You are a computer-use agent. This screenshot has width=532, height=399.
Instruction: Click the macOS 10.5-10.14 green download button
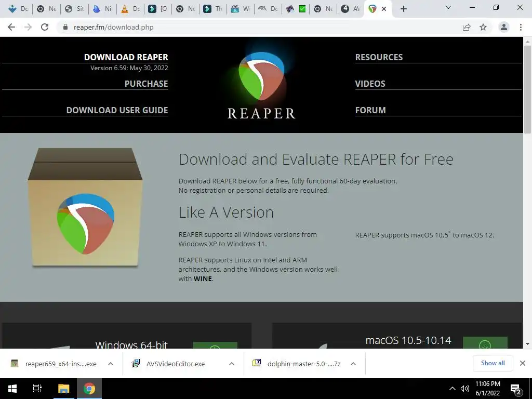(x=485, y=343)
